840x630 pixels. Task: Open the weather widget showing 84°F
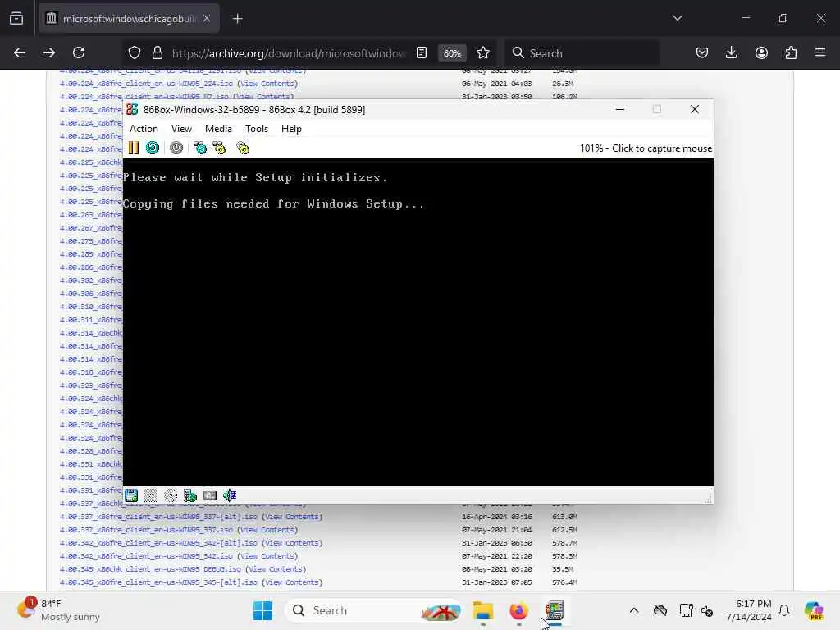[59, 610]
